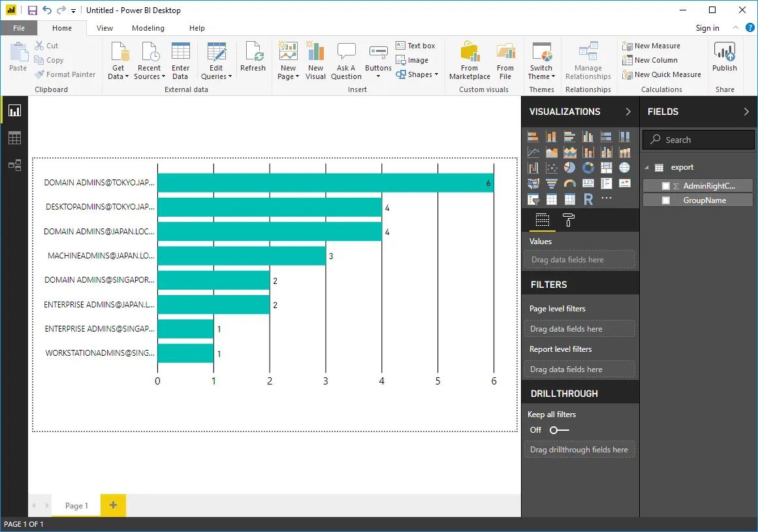This screenshot has height=532, width=758.
Task: Select the Filled map visualization
Action: coord(533,183)
